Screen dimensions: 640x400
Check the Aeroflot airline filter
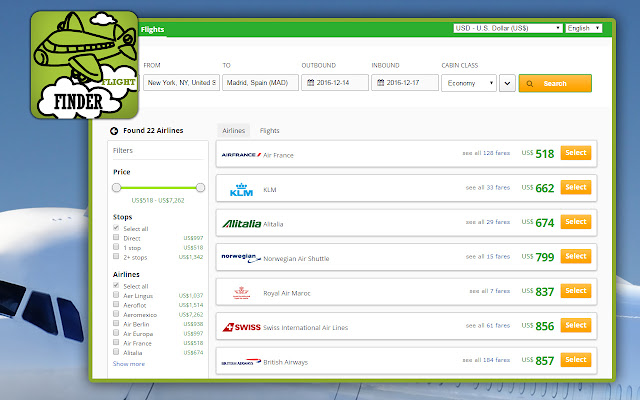coord(116,304)
